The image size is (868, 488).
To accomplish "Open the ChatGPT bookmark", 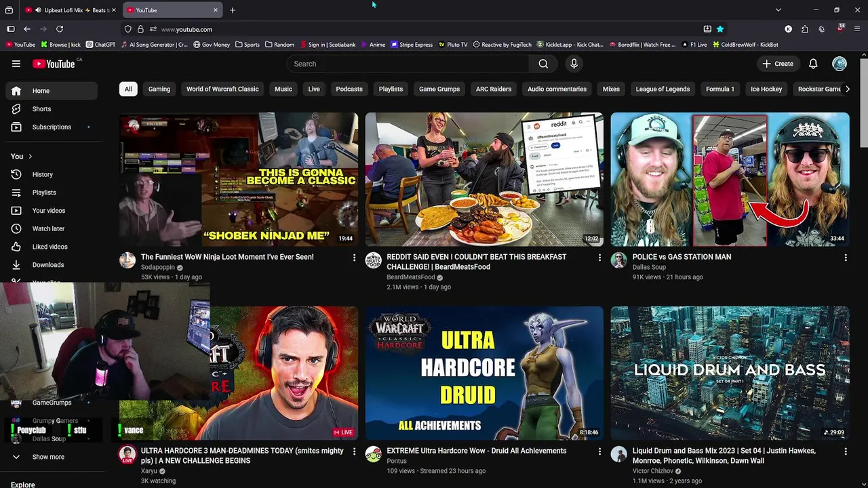I will (x=100, y=45).
